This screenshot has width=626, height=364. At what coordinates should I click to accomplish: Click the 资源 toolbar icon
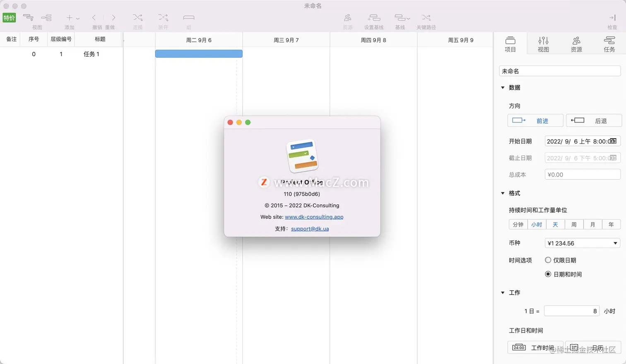(348, 17)
